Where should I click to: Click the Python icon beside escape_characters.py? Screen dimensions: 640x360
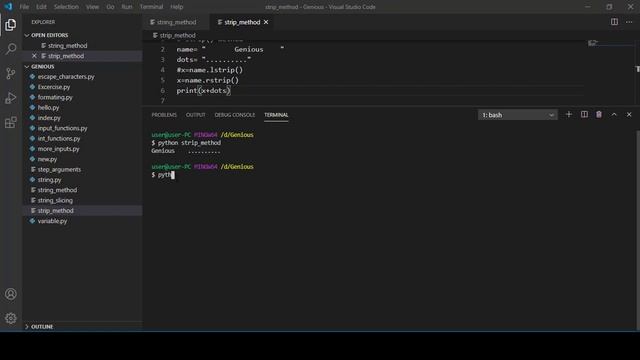pyautogui.click(x=32, y=76)
